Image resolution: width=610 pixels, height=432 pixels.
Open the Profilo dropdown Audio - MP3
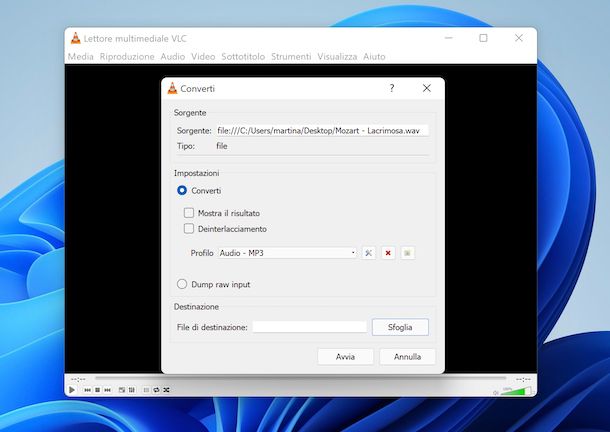[x=287, y=253]
